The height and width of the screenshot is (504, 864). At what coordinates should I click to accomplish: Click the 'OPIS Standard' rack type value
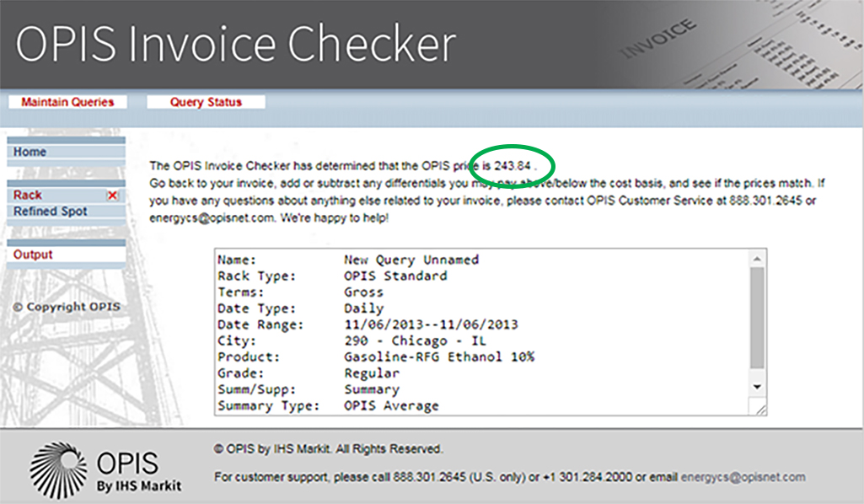click(395, 276)
